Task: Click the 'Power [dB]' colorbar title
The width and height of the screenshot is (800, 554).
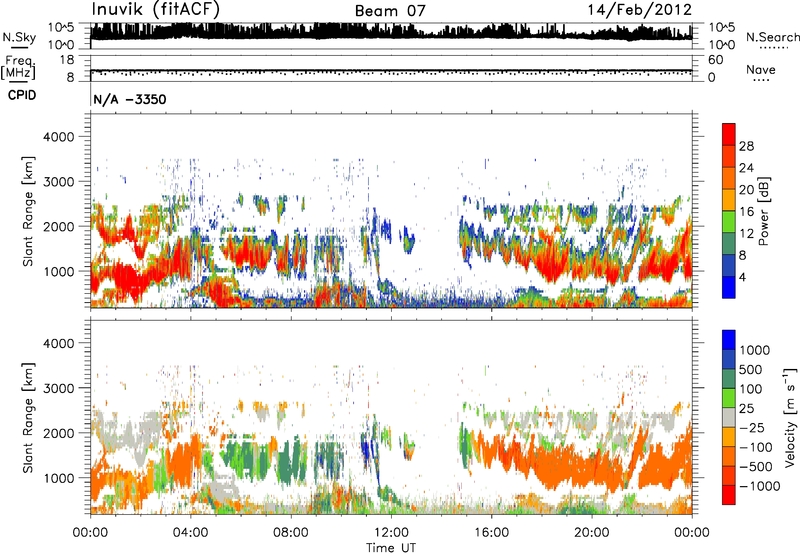Action: [x=763, y=212]
